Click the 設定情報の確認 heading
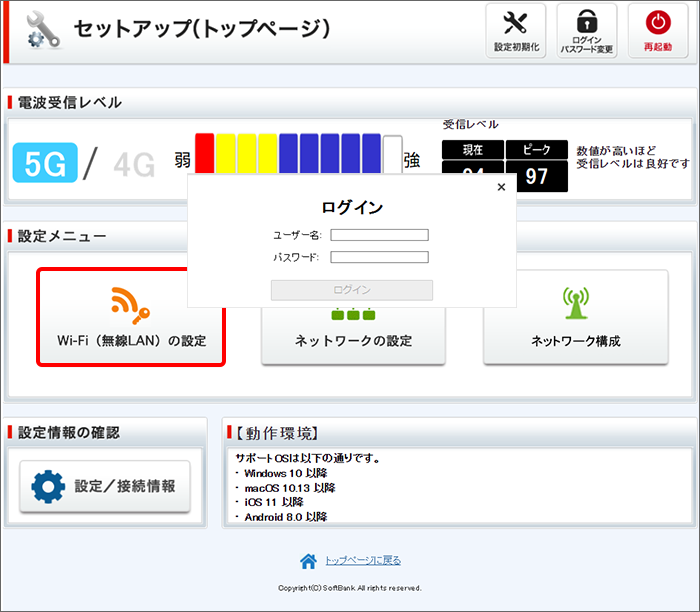 point(69,433)
